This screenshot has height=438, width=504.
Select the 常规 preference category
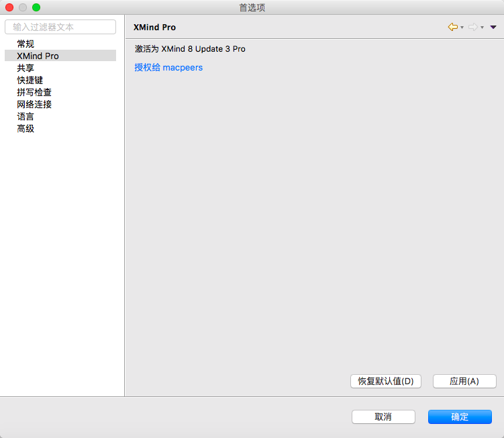26,44
